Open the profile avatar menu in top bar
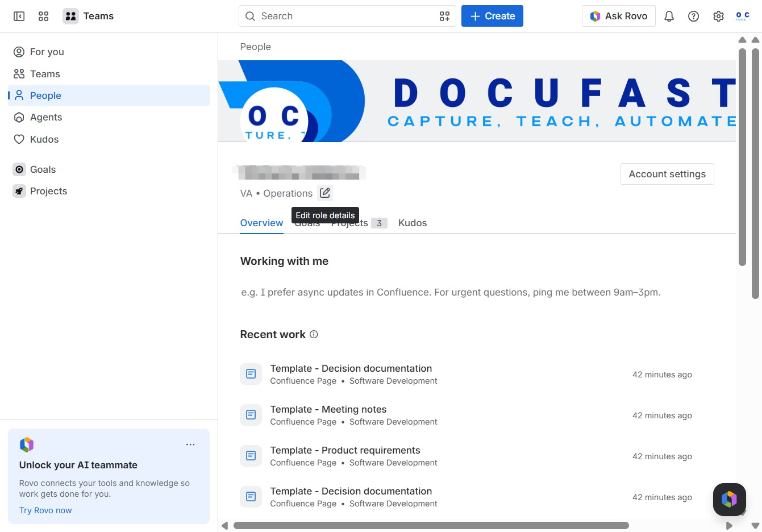The image size is (762, 532). pos(743,16)
